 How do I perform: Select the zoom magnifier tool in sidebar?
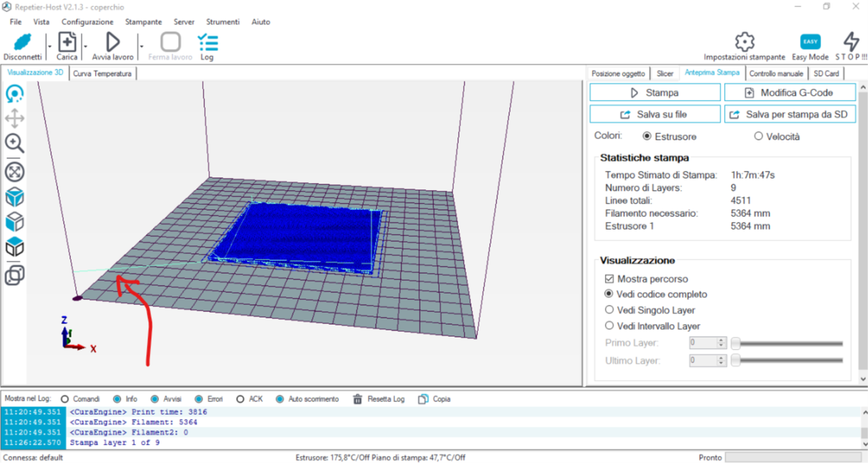click(x=14, y=143)
